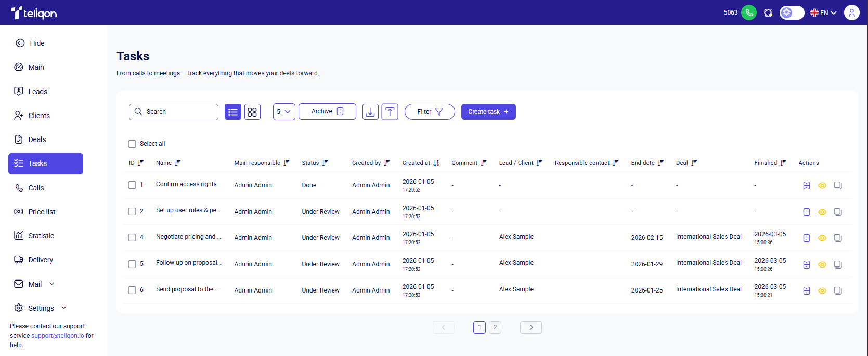This screenshot has width=868, height=356.
Task: Click the headset support icon in header
Action: tap(768, 12)
